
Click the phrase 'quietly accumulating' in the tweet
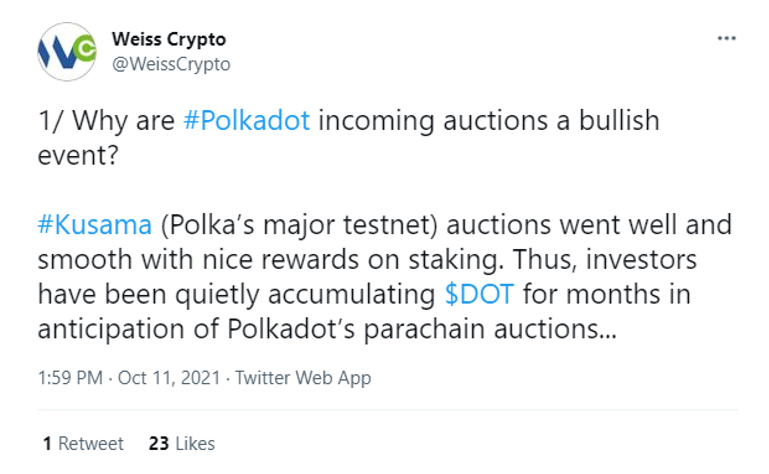(305, 294)
